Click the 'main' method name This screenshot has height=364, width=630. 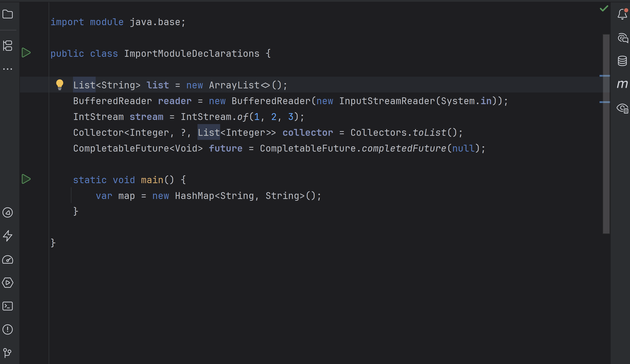tap(152, 180)
